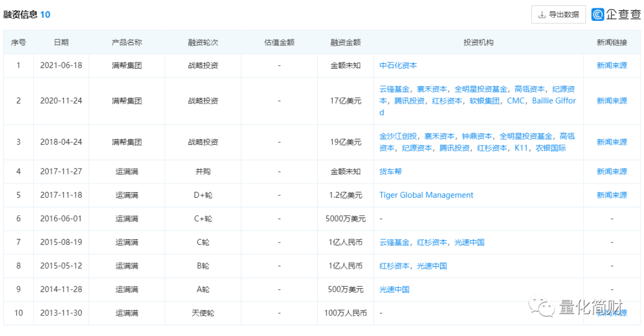
Task: Open 中石化资本 investor link
Action: [x=398, y=65]
